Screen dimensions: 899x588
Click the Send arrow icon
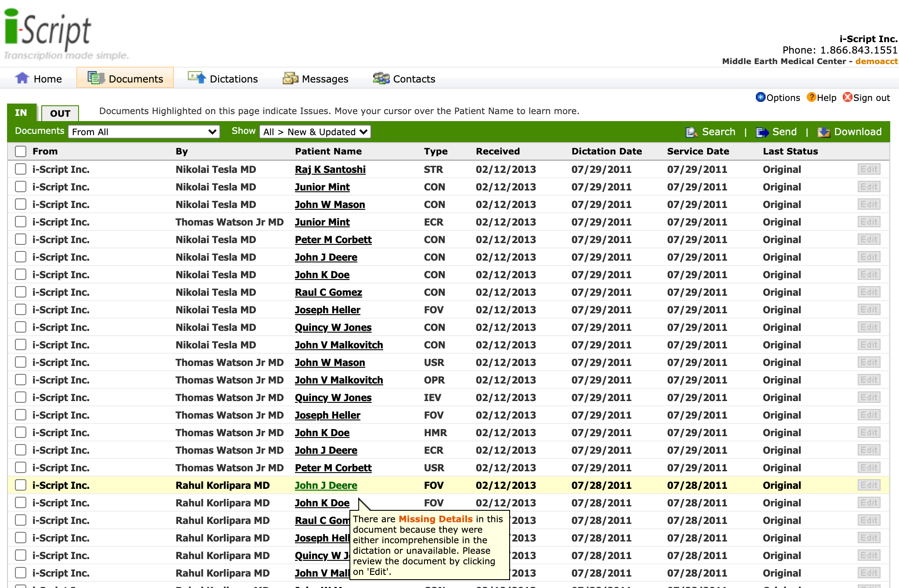coord(762,132)
